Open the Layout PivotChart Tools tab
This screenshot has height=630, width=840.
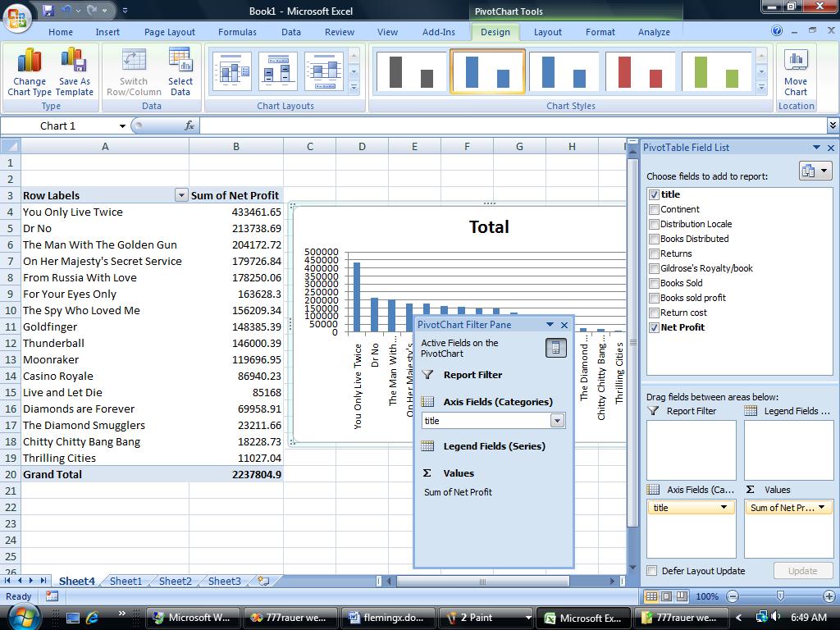click(x=547, y=32)
